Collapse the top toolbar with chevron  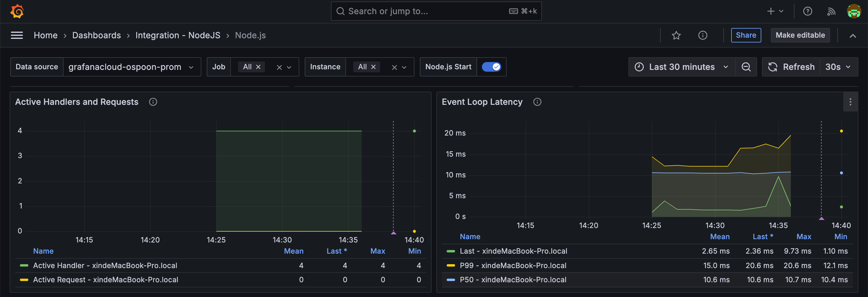point(853,35)
